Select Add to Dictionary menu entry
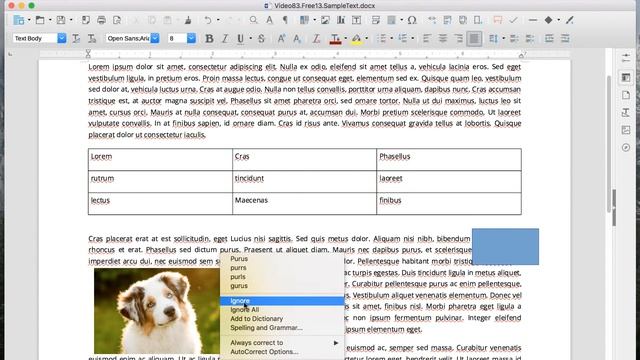The width and height of the screenshot is (640, 360). pos(282,319)
